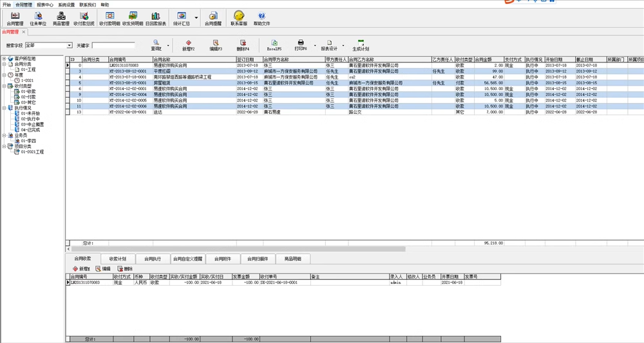Open the 统计汇总 toolbar icon
The width and height of the screenshot is (644, 343).
(x=182, y=19)
